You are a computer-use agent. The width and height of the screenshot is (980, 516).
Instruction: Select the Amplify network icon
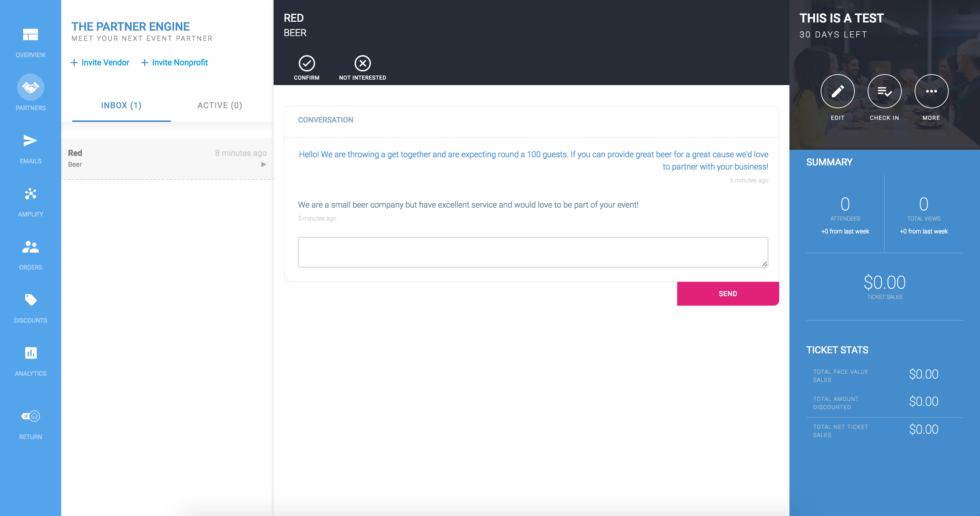coord(30,194)
